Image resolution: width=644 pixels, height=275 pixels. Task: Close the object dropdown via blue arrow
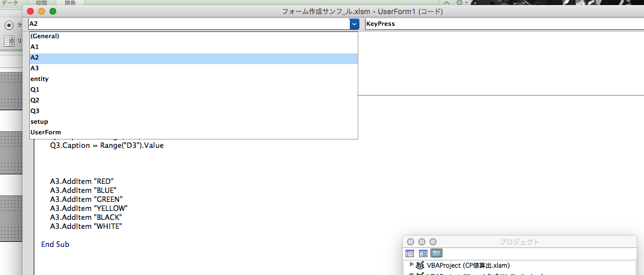coord(354,24)
